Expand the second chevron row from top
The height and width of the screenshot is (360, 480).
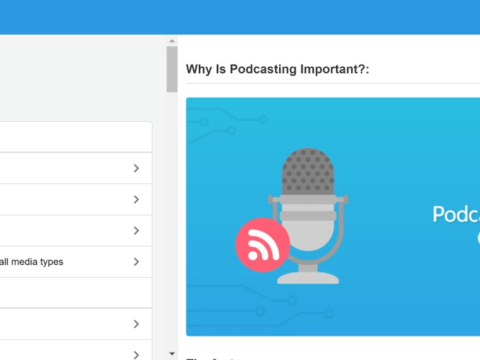coord(136,199)
